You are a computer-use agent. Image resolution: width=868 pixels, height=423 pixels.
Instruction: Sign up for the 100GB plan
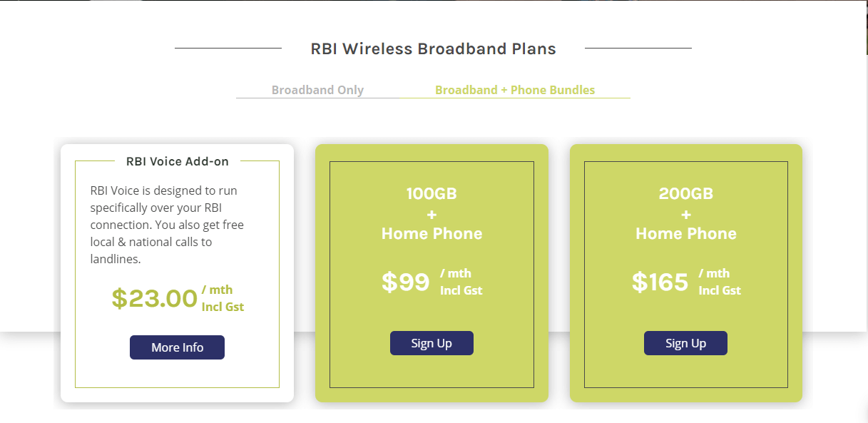click(432, 343)
